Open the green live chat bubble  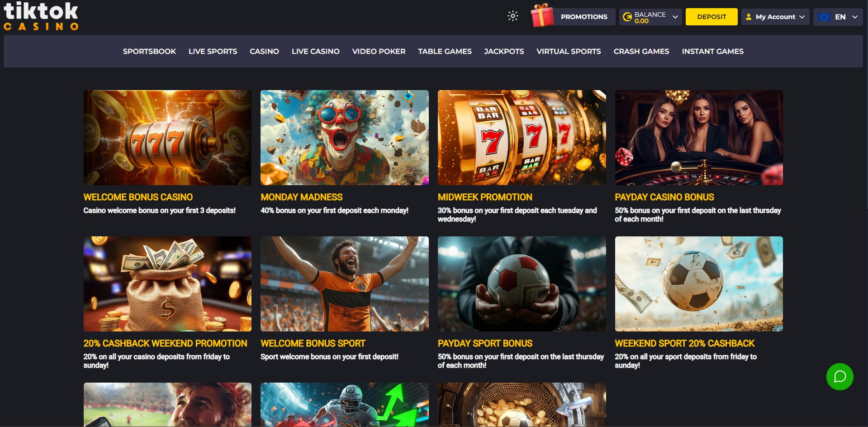click(x=840, y=376)
